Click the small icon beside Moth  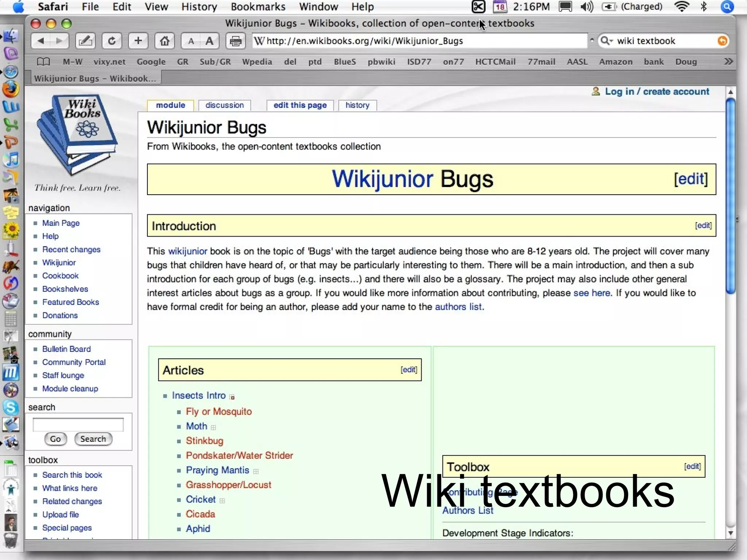(x=213, y=427)
